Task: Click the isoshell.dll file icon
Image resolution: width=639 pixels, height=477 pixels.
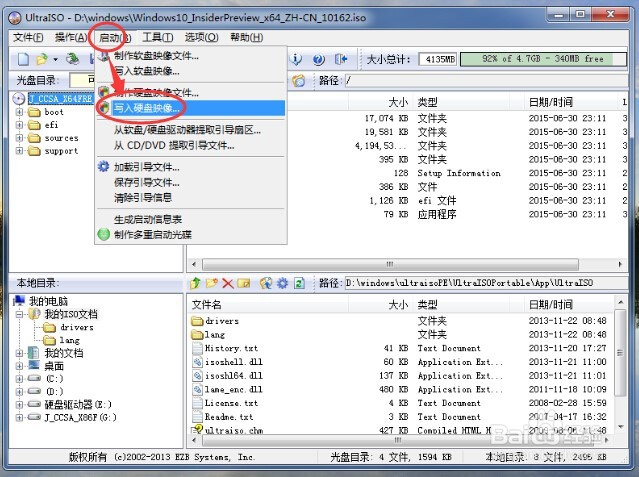Action: [197, 362]
